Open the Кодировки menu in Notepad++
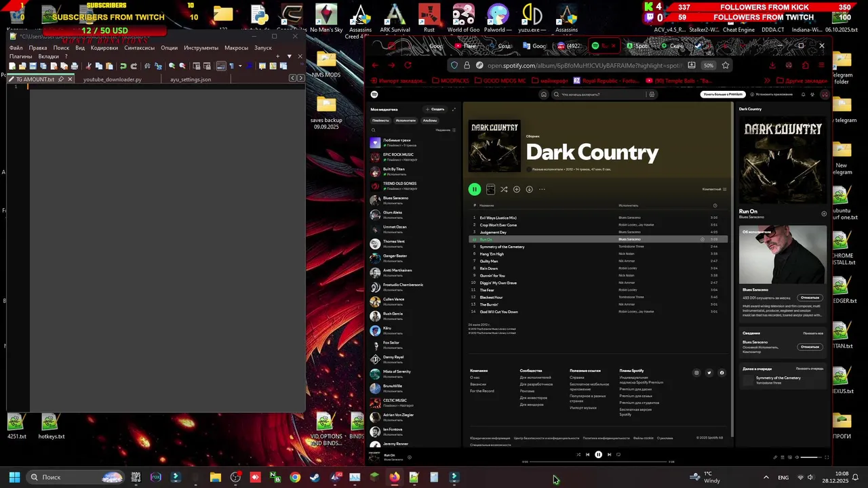This screenshot has width=868, height=488. [x=104, y=48]
